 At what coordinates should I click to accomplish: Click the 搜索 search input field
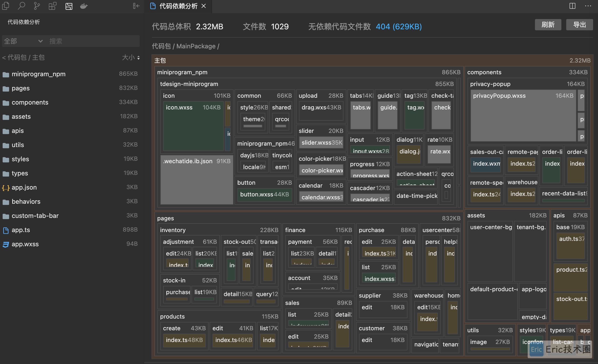click(93, 41)
